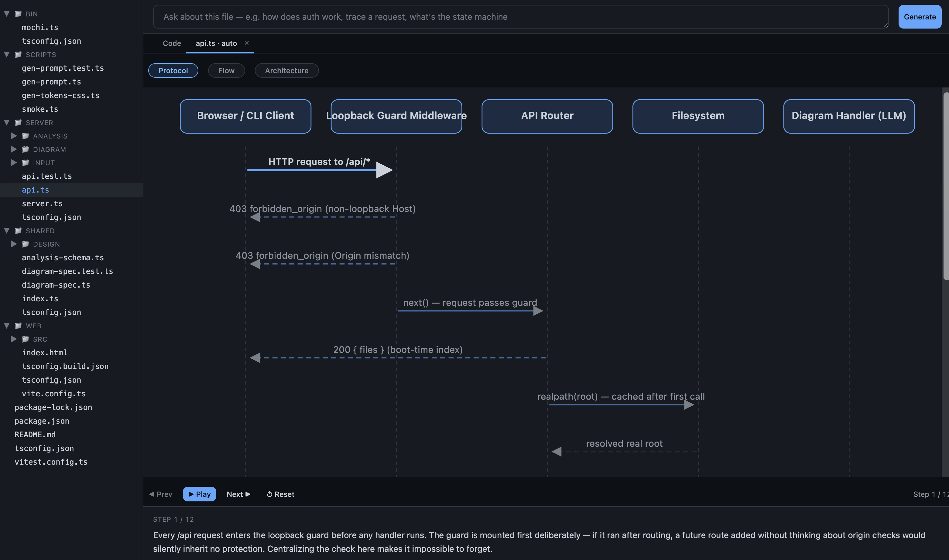Image resolution: width=949 pixels, height=560 pixels.
Task: Advance with the Next step button
Action: 238,494
